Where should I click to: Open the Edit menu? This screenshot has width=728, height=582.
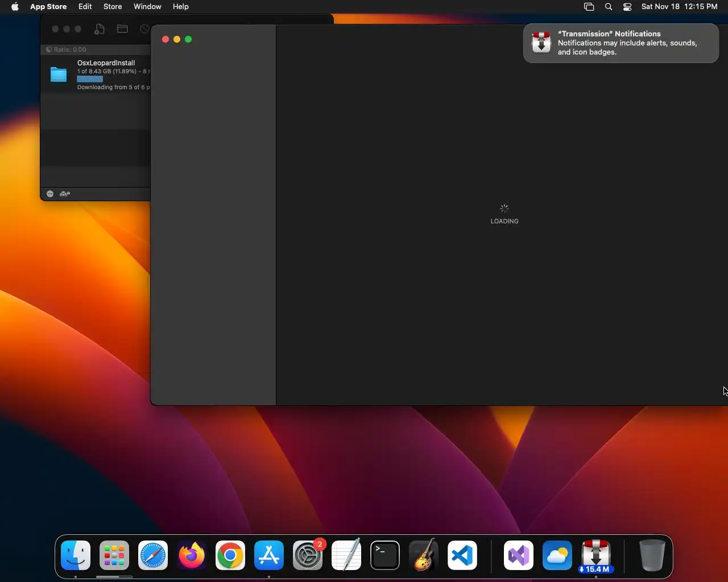tap(85, 7)
